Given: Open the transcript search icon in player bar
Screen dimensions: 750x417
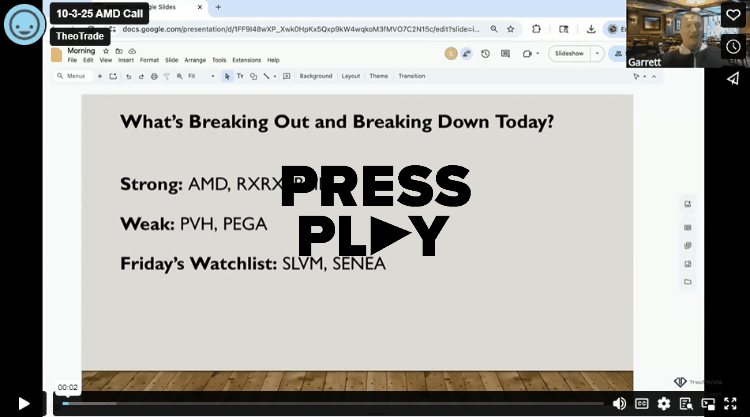Looking at the screenshot, I should (x=686, y=404).
